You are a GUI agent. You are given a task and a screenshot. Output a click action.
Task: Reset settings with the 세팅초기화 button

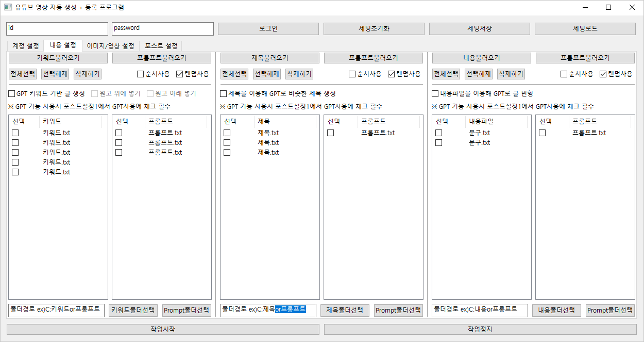374,28
